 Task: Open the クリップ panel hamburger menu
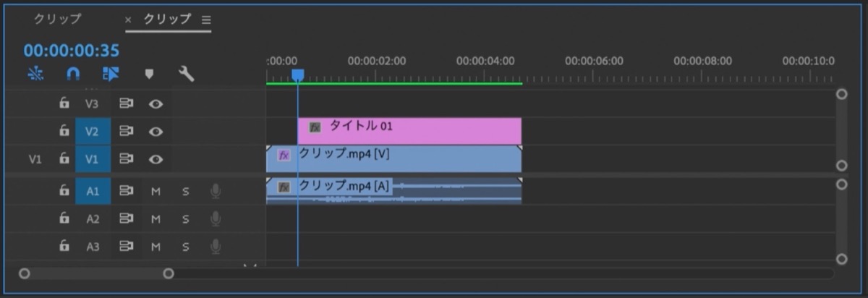click(206, 20)
